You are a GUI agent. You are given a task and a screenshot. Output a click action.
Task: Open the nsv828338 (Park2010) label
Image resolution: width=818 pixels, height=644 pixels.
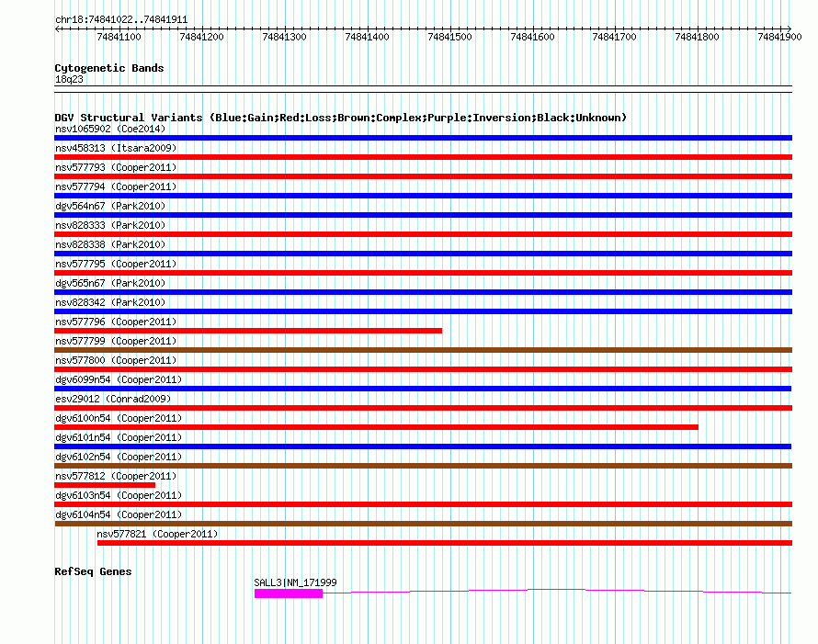110,244
